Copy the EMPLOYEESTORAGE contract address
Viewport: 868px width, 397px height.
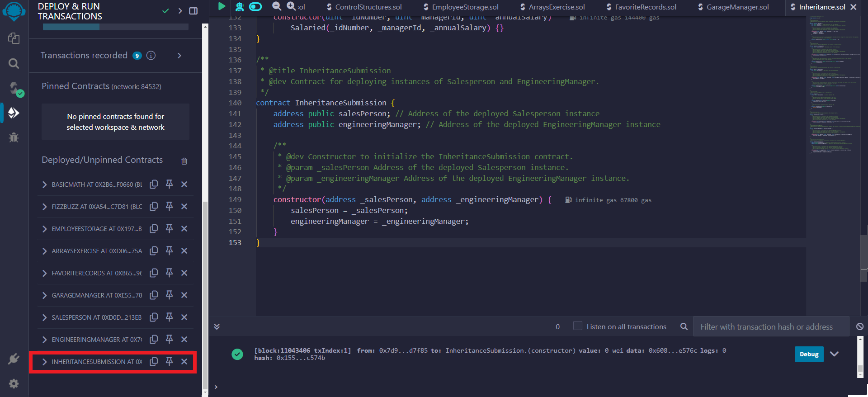point(154,228)
